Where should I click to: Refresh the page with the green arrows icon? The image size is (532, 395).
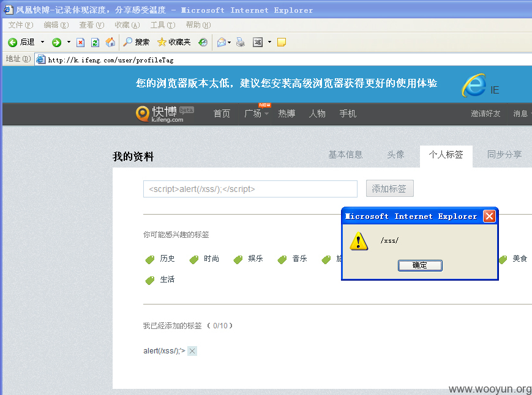pos(95,42)
